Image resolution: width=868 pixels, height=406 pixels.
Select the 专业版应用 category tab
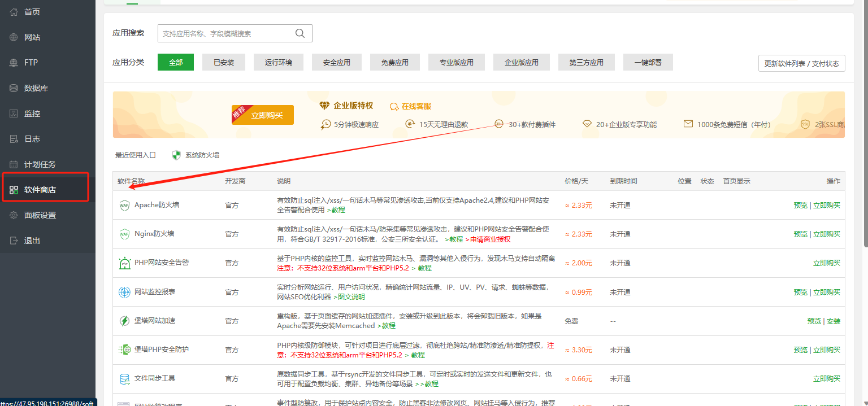coord(457,62)
